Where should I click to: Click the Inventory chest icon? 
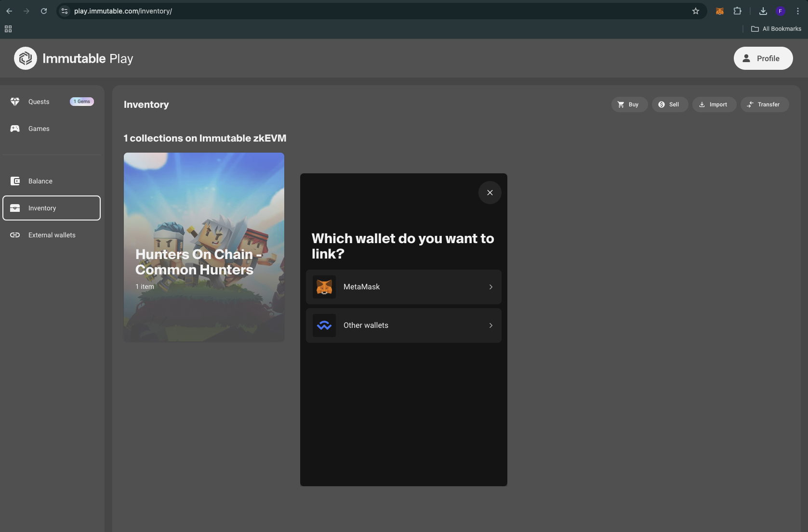click(15, 208)
